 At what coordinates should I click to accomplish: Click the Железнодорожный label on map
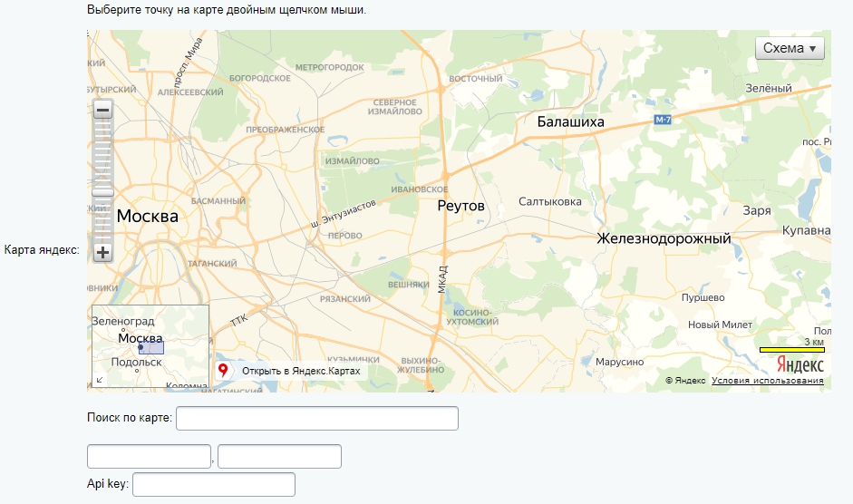664,238
